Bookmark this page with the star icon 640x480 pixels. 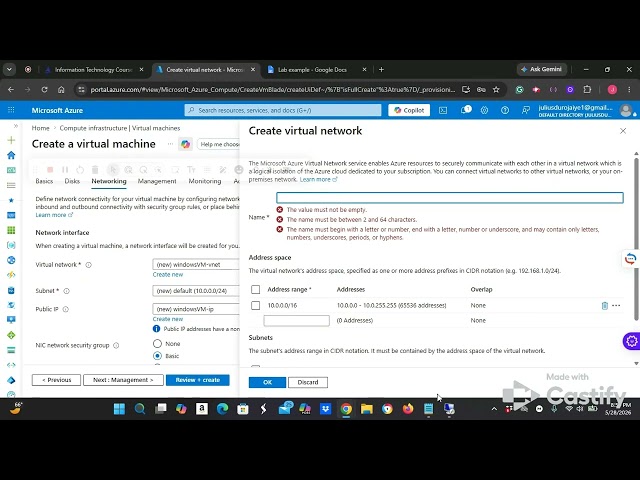click(496, 89)
